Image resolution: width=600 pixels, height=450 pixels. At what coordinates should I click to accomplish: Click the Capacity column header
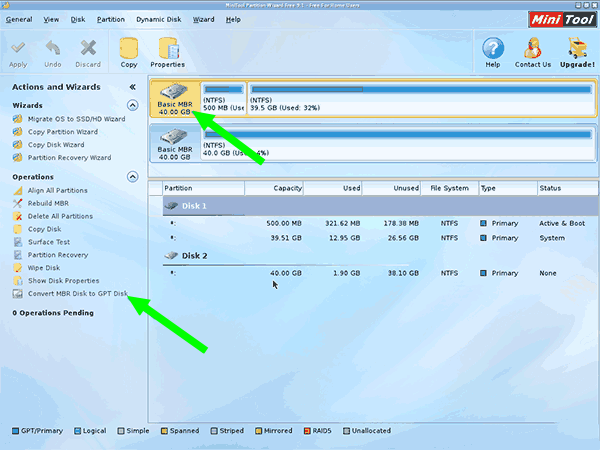click(x=274, y=188)
